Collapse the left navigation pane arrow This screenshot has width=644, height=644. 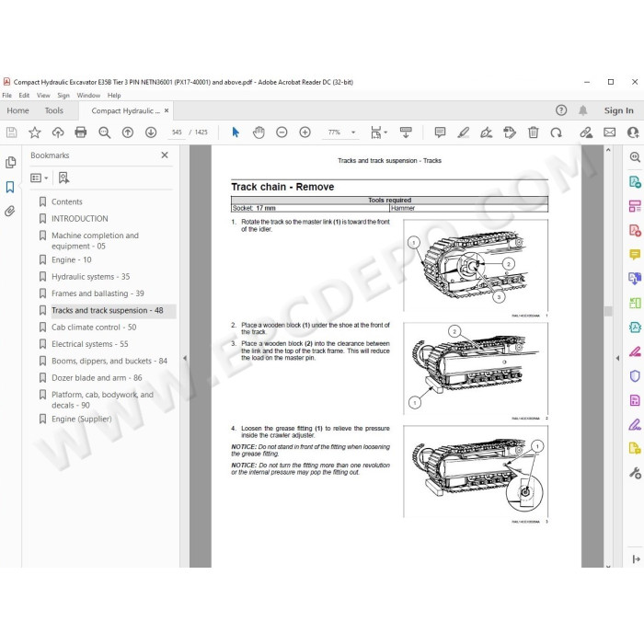pos(185,358)
